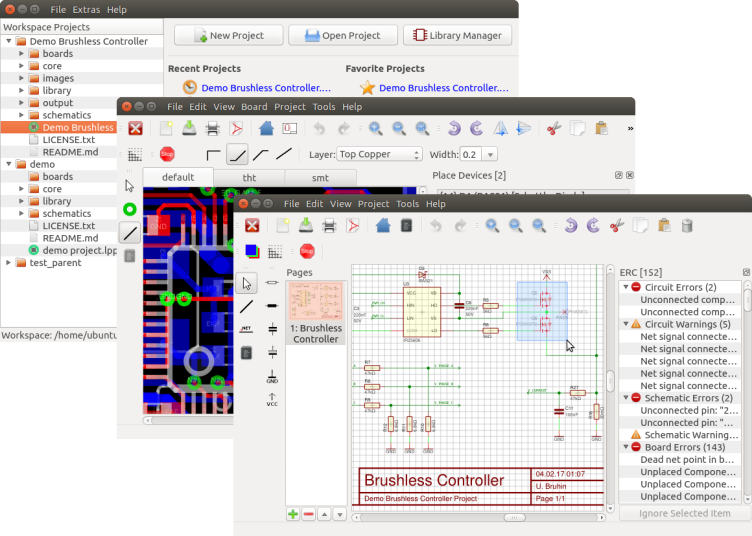The image size is (752, 536).
Task: Click the Library Manager button
Action: (457, 35)
